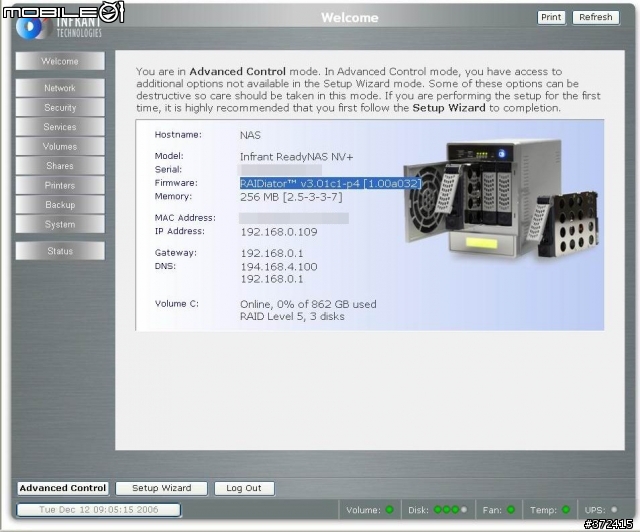Open the Backup section
The width and height of the screenshot is (640, 532).
tap(60, 205)
